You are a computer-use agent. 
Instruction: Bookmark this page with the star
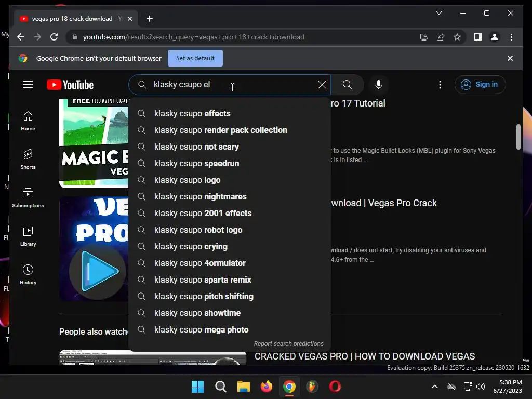click(457, 37)
